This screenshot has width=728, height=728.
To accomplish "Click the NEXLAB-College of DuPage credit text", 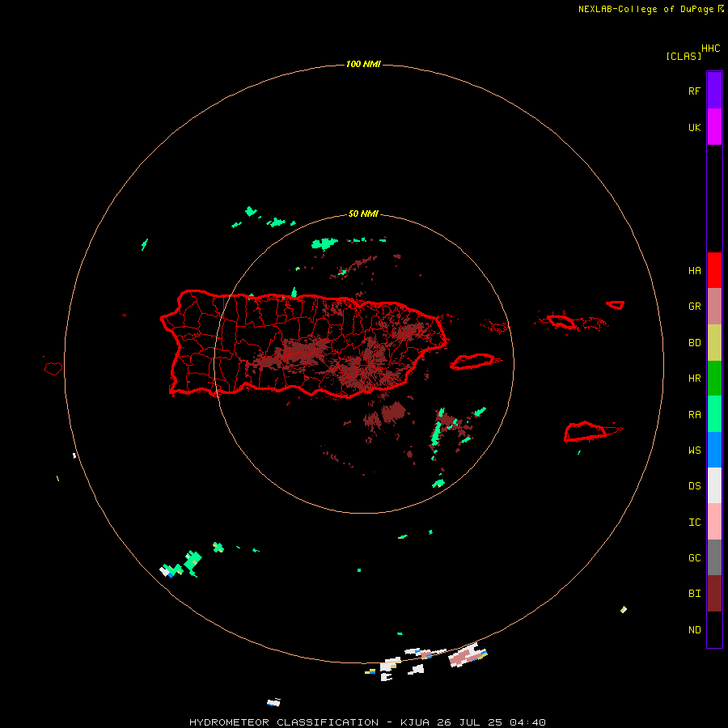I will click(x=645, y=9).
